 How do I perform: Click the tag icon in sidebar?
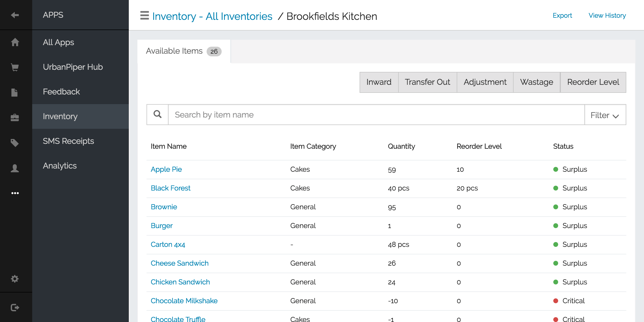click(15, 143)
